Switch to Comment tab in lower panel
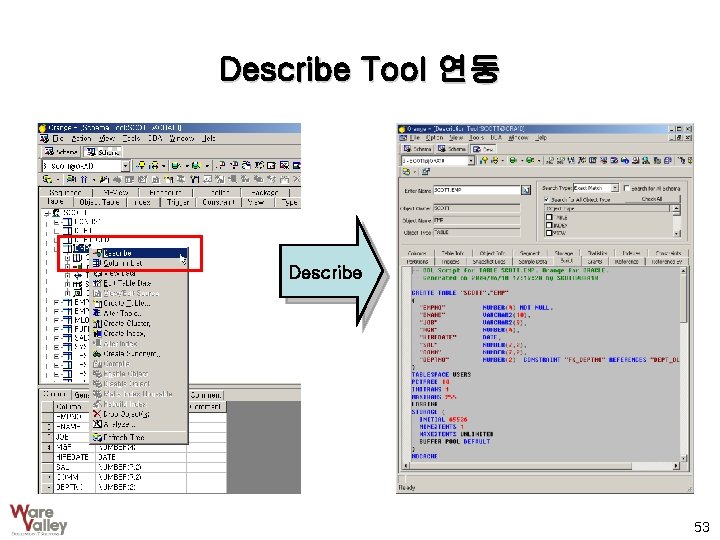The image size is (720, 540). [206, 395]
